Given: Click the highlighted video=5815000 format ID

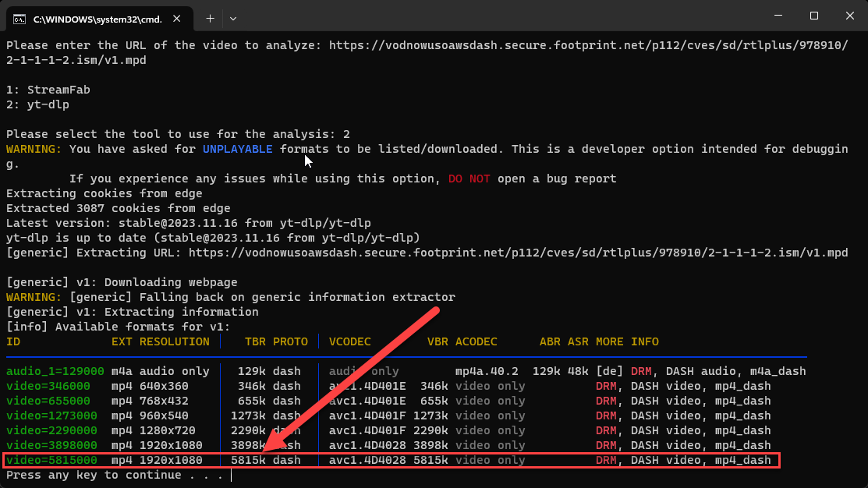Looking at the screenshot, I should pyautogui.click(x=51, y=460).
